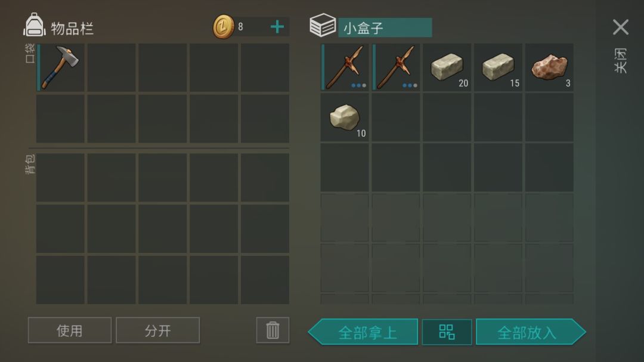Click the 全部放入 put all button
Screen dimensions: 644x362
[x=531, y=332]
